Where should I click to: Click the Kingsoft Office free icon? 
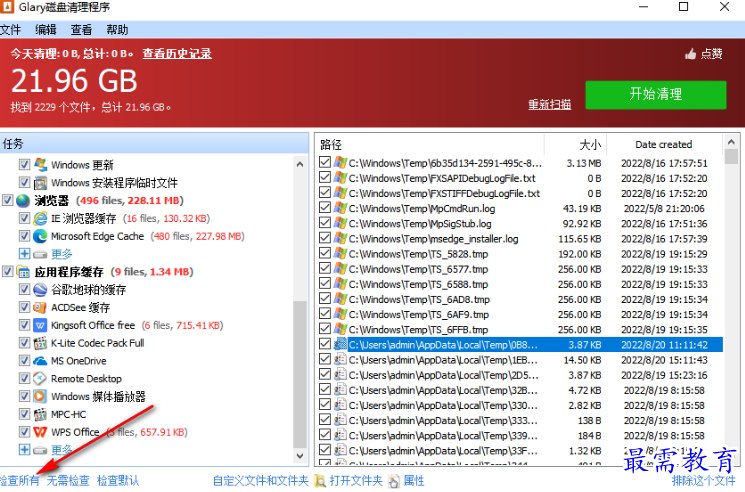click(x=40, y=325)
